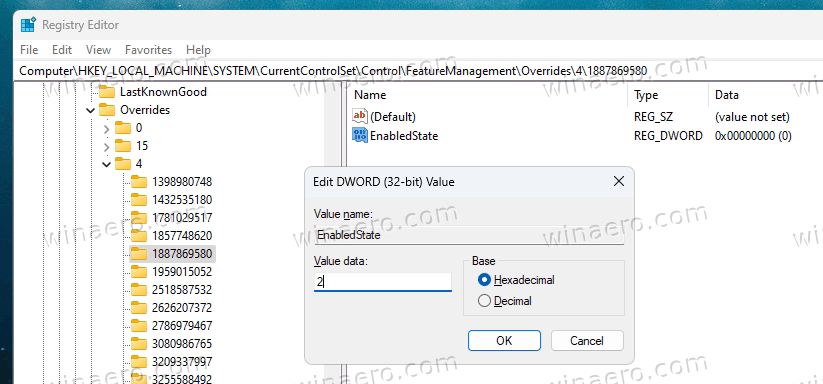Click folder icon next to 2518587532
Viewport: 823px width, 384px height.
pos(139,290)
